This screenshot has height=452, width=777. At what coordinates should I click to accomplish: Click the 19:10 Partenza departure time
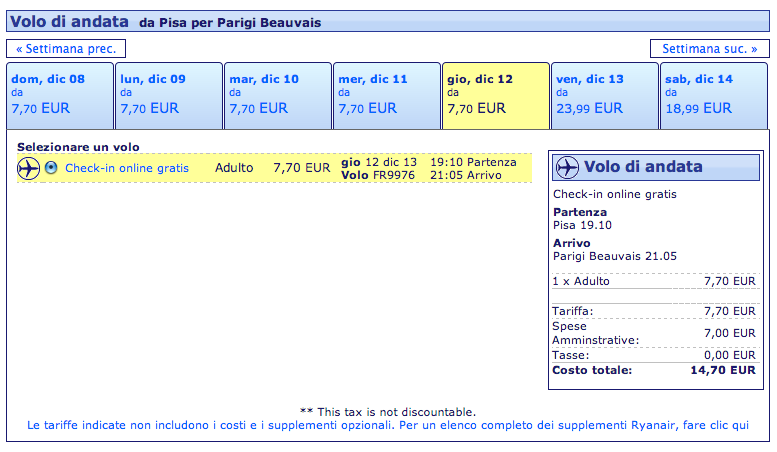click(473, 161)
